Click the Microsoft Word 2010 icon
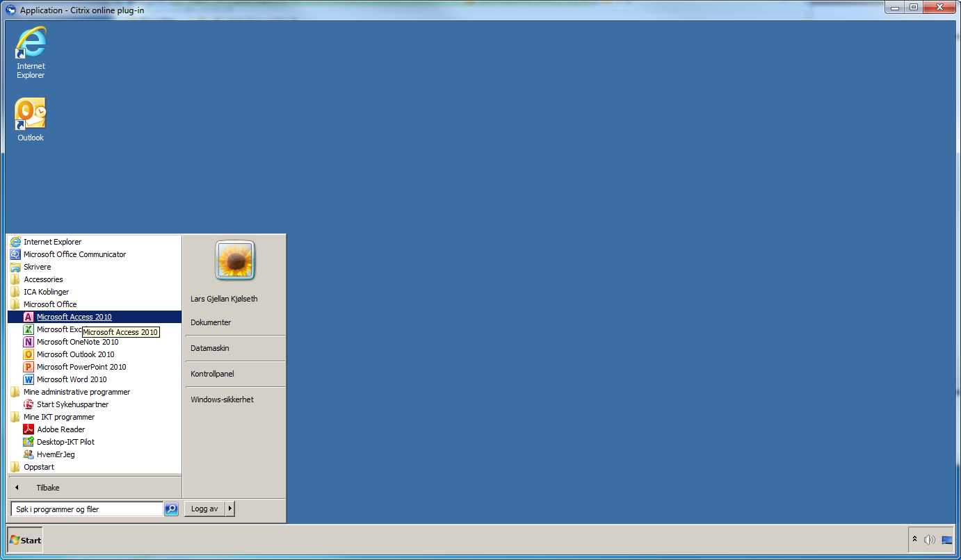This screenshot has width=961, height=560. (x=29, y=379)
